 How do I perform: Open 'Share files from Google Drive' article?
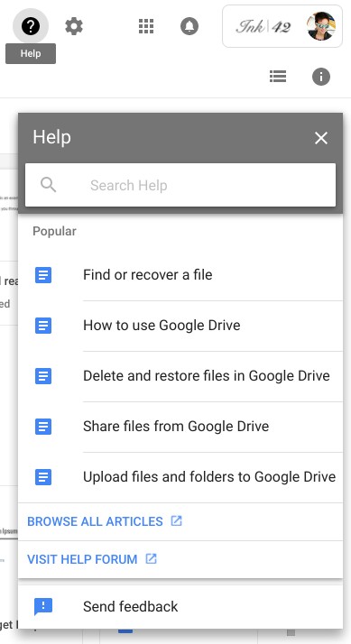point(180,427)
